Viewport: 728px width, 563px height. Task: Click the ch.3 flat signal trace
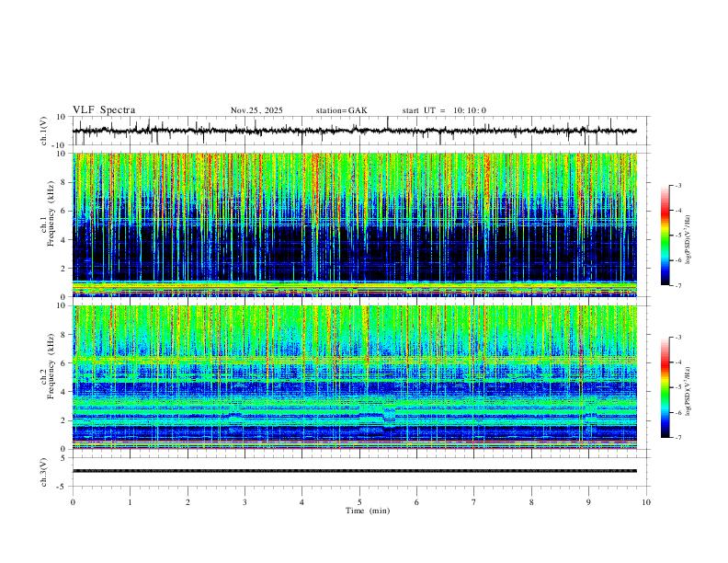(x=355, y=471)
